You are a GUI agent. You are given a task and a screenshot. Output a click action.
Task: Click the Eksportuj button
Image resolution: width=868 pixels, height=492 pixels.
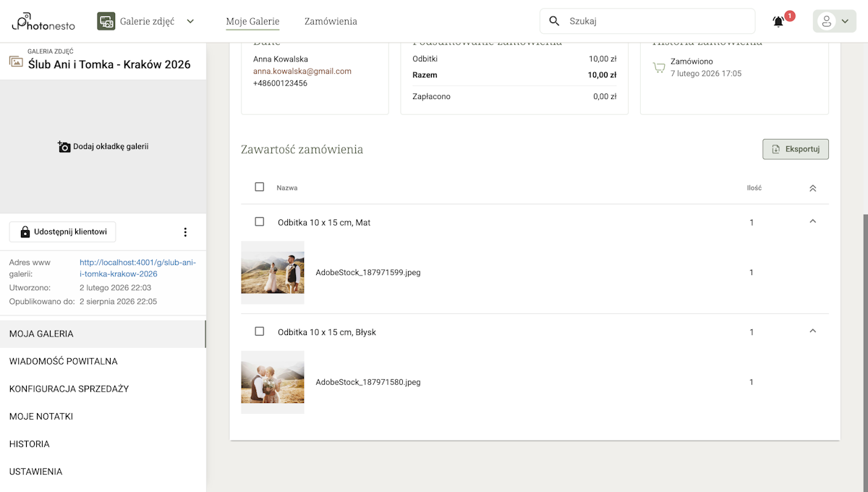795,149
